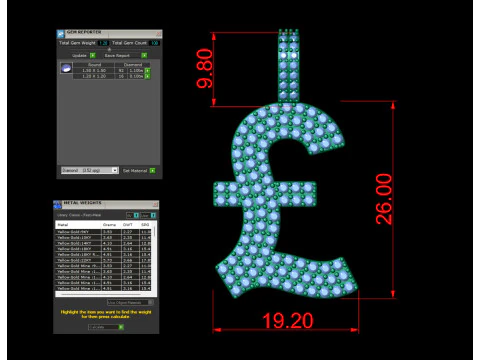Click the 26.00 dimension label

[384, 199]
